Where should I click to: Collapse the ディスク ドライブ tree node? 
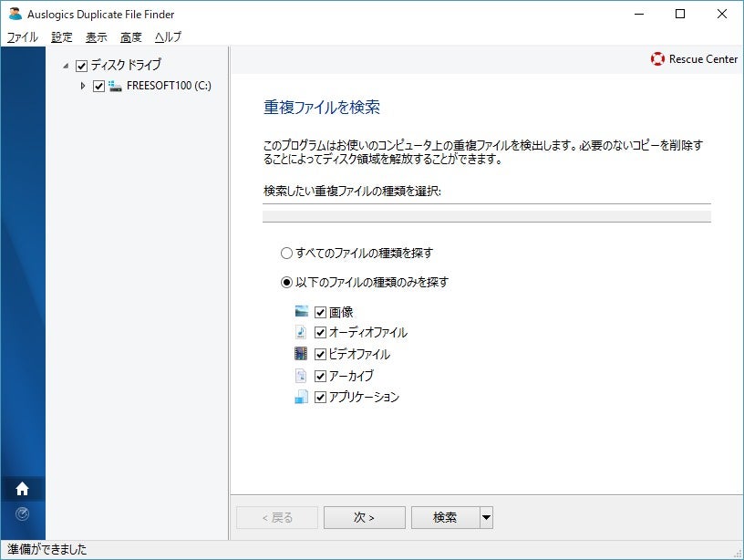coord(66,66)
